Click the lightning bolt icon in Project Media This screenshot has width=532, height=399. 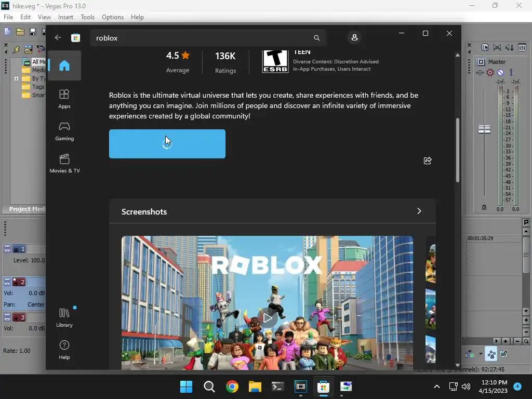coord(16,49)
